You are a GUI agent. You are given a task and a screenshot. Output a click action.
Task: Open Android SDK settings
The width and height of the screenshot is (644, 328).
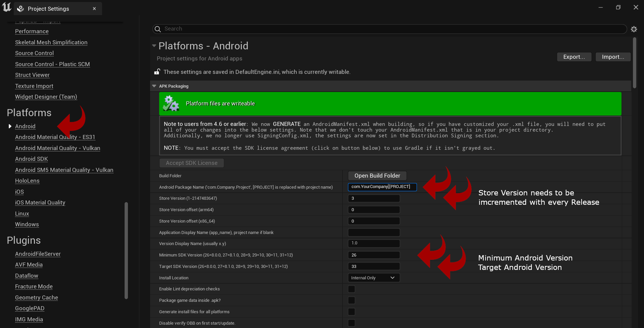coord(32,159)
